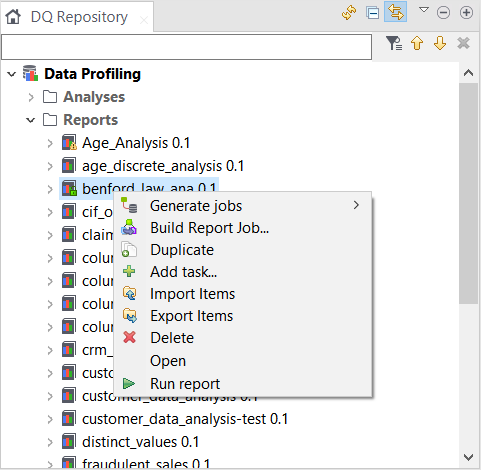Choose Add task... from context menu
Screen dimensions: 481x470
[243, 272]
